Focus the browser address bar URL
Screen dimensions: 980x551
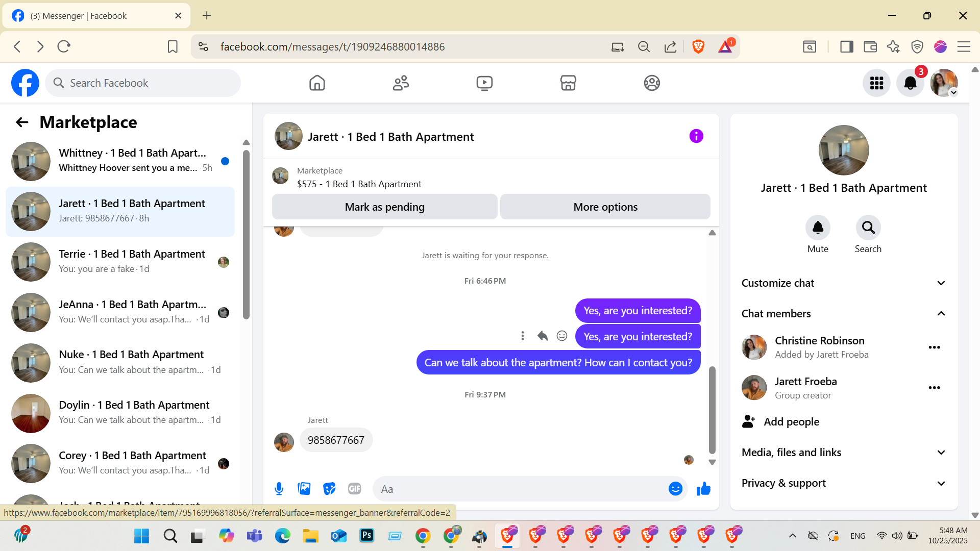(332, 47)
